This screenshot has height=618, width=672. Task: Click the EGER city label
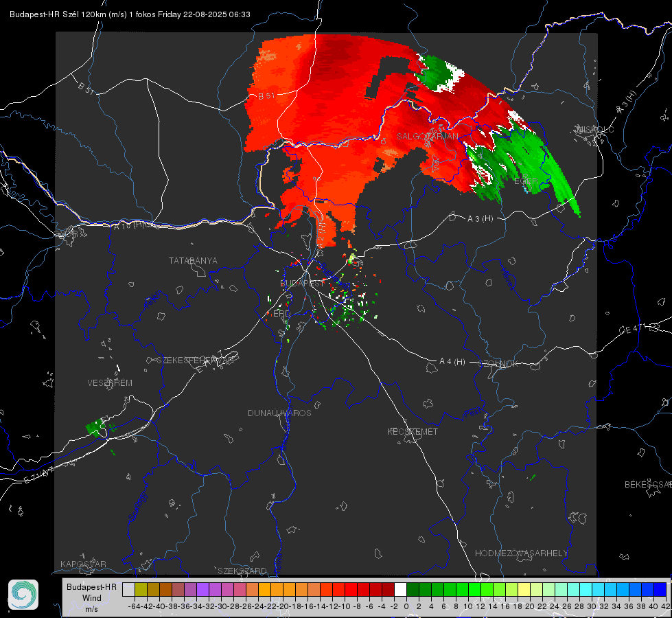coord(525,181)
